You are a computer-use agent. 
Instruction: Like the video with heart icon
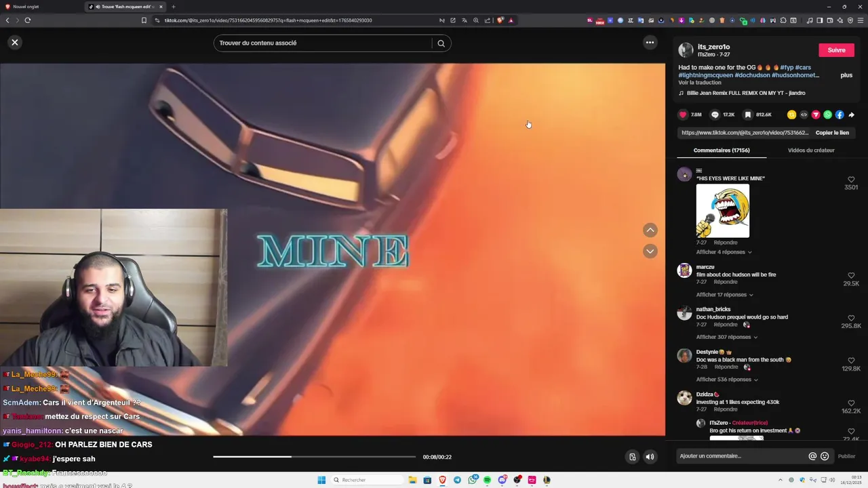(683, 115)
